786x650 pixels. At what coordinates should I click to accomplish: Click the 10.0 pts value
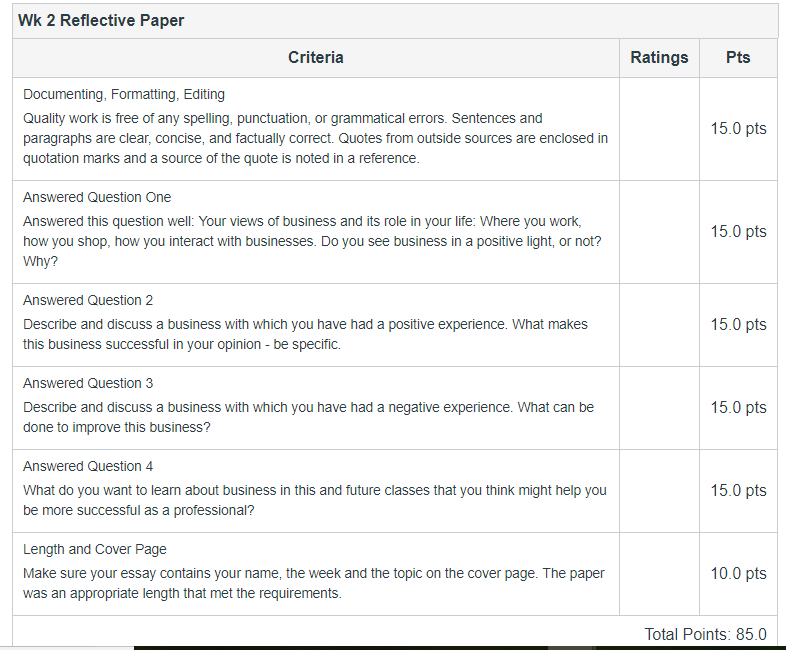click(738, 573)
